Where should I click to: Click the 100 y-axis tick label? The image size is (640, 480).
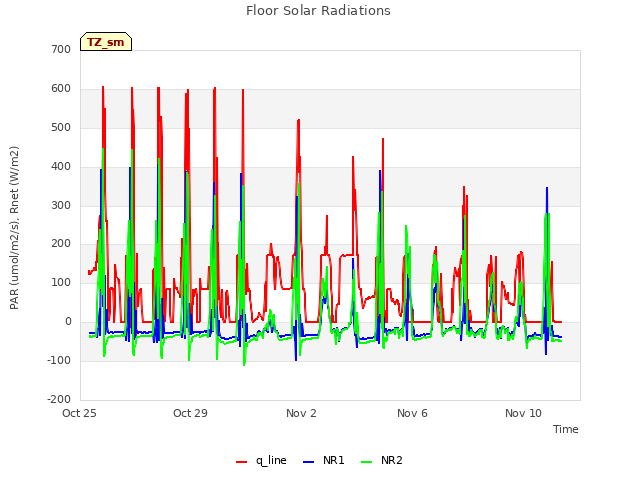pyautogui.click(x=61, y=282)
